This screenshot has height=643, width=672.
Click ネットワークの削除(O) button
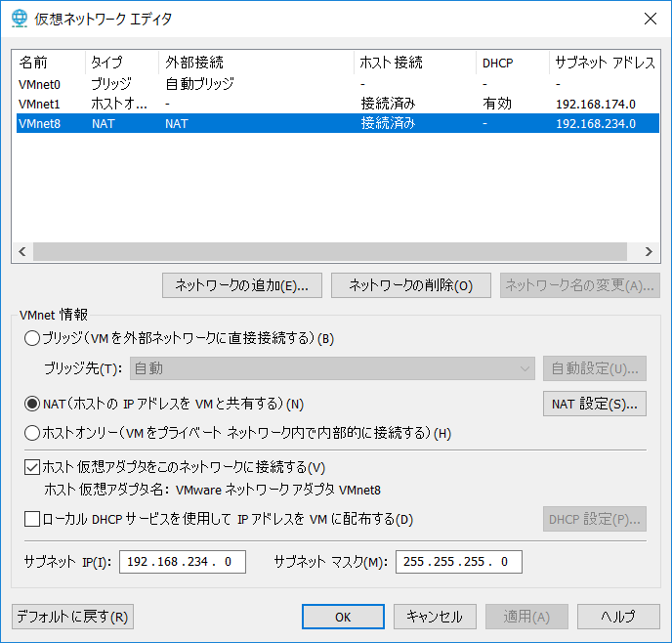411,285
